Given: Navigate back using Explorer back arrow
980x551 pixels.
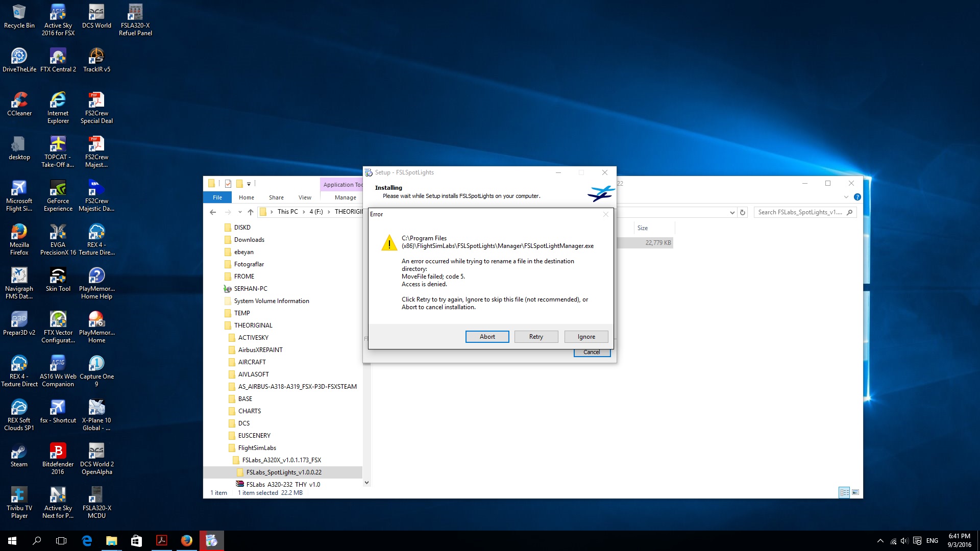Looking at the screenshot, I should pos(212,212).
